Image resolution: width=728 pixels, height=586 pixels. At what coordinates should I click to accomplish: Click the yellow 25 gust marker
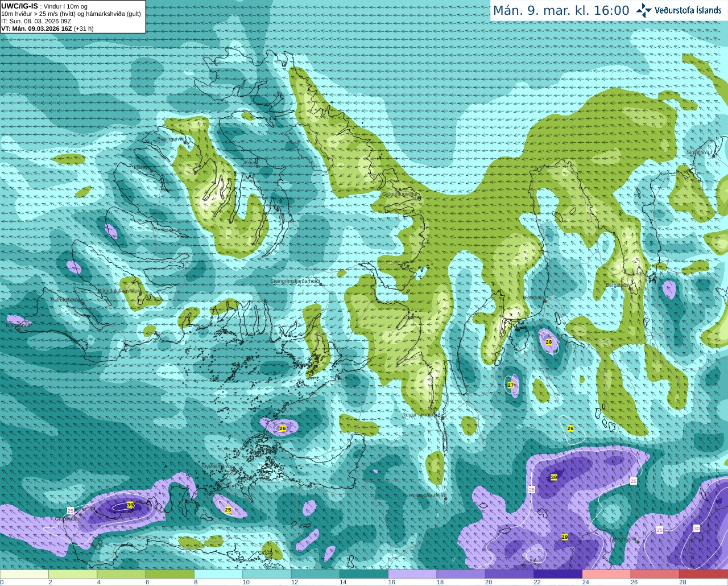coord(228,510)
